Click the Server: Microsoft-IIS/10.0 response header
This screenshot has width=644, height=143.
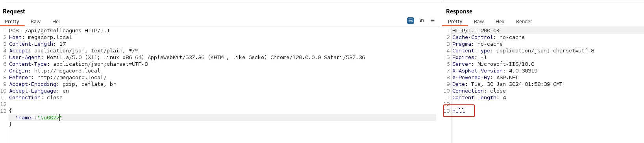pos(493,64)
